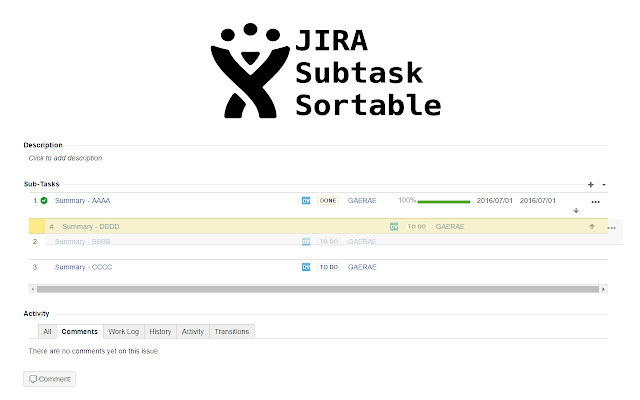
Task: Open the History tab
Action: pos(160,331)
